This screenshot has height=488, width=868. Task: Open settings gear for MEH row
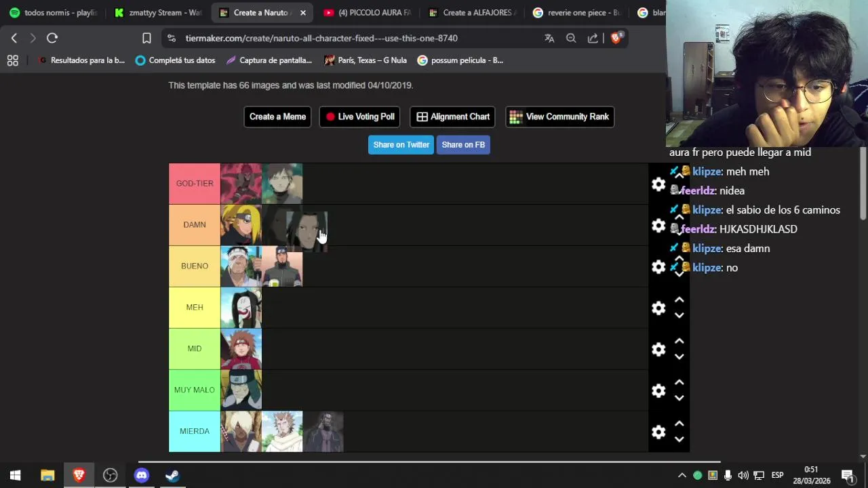pyautogui.click(x=658, y=308)
